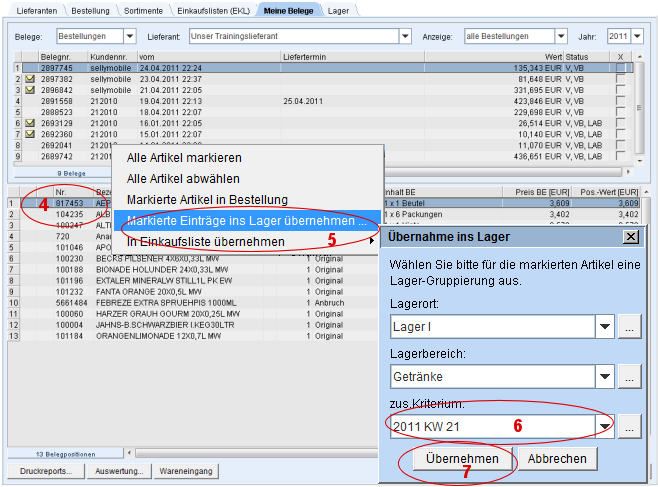Expand the Lagerort dropdown showing Lager I

pyautogui.click(x=603, y=326)
